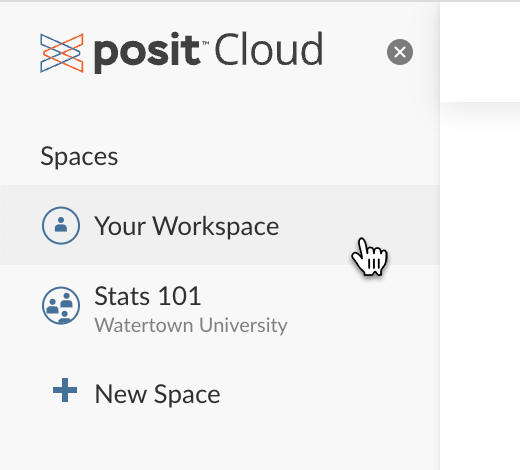Click the "New Space" label text
Image resolution: width=520 pixels, height=470 pixels.
[x=157, y=394]
